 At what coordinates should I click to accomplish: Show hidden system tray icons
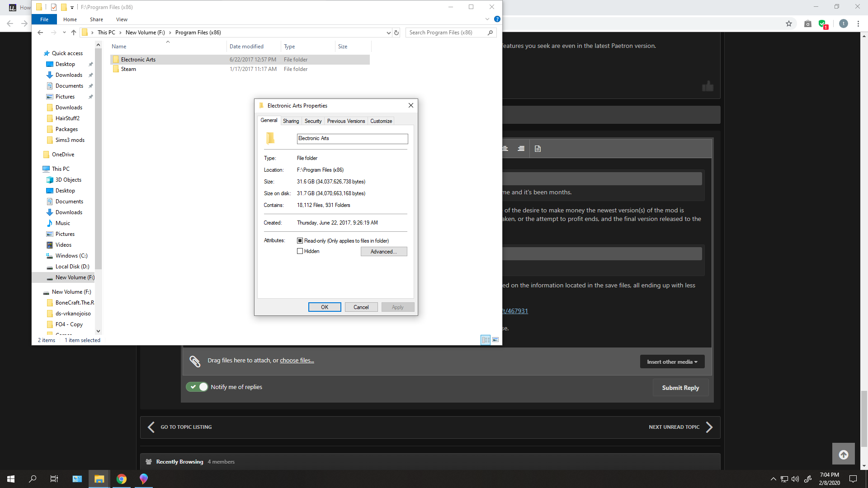pos(773,479)
